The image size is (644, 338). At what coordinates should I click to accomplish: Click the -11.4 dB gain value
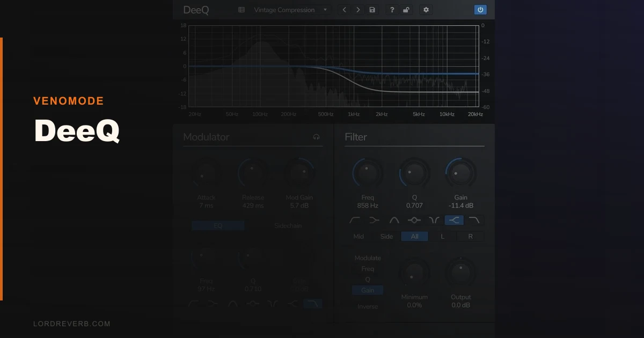[x=461, y=205]
